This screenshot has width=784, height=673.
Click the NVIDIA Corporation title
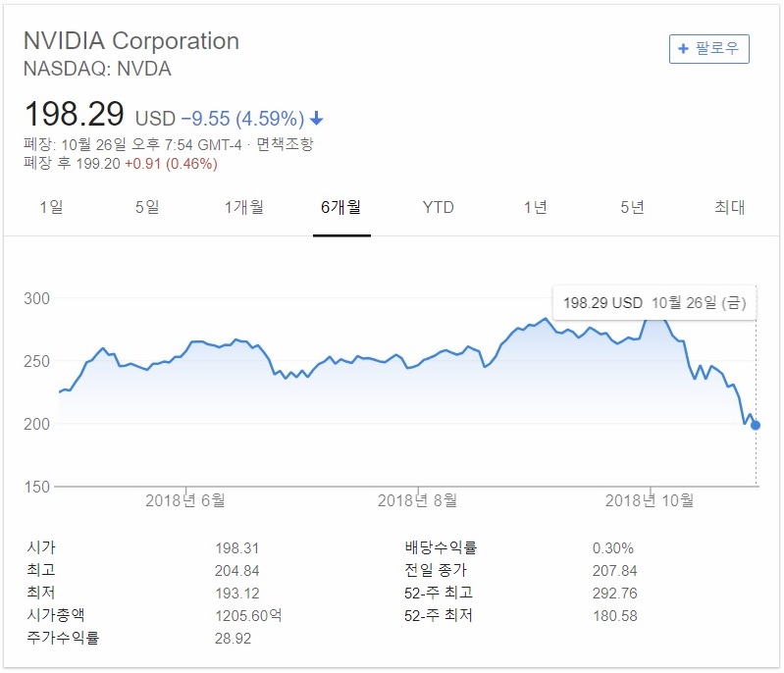[131, 41]
